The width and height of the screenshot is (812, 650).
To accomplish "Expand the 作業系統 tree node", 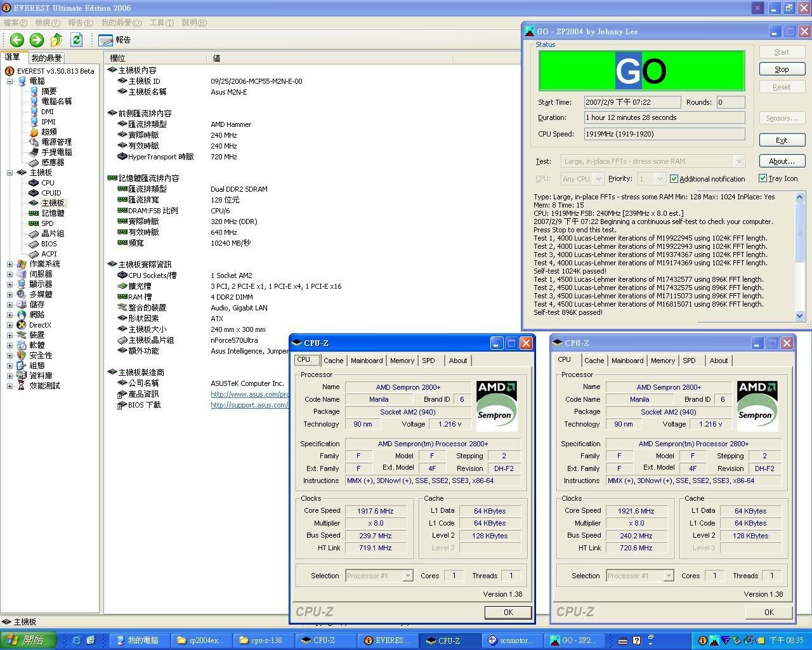I will (x=10, y=264).
